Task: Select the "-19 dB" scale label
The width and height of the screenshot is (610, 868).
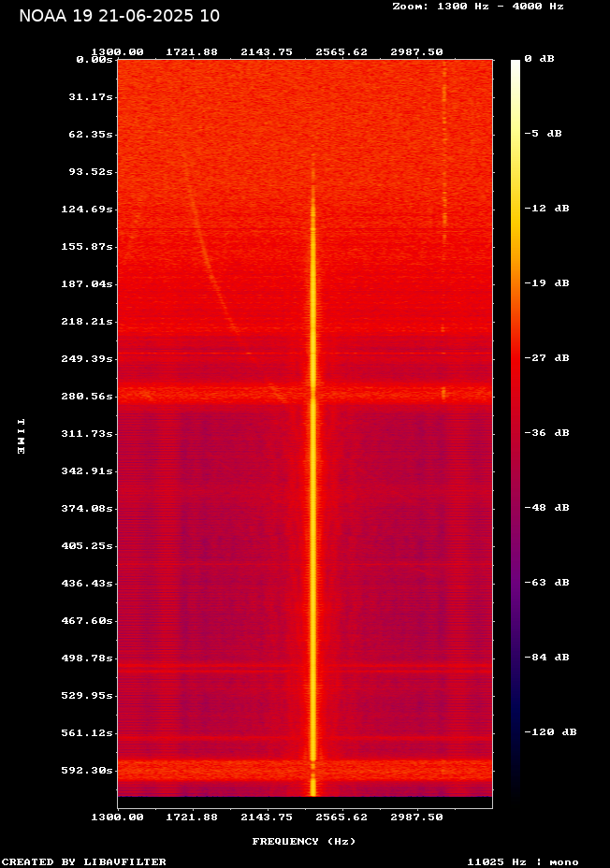Action: coord(547,282)
